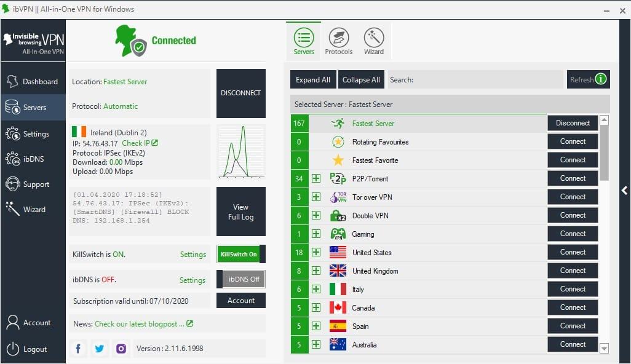Screen dimensions: 631x364
Task: Toggle the Fastest Favorite star
Action: point(338,160)
